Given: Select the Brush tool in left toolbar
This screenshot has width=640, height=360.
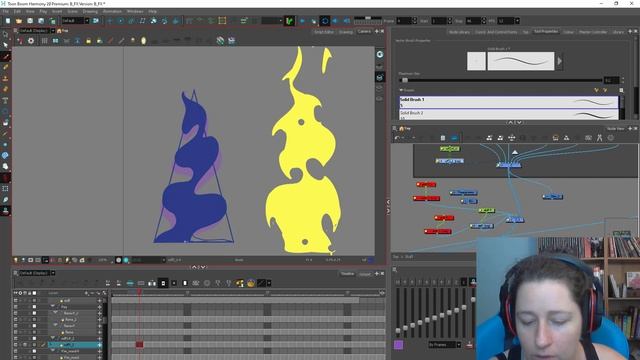Looking at the screenshot, I should coord(5,56).
